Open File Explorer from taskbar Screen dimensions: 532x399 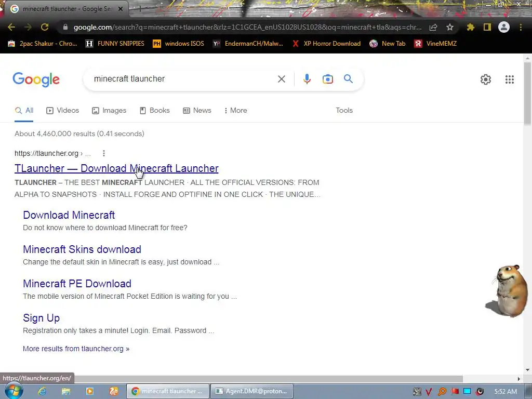[x=66, y=391]
